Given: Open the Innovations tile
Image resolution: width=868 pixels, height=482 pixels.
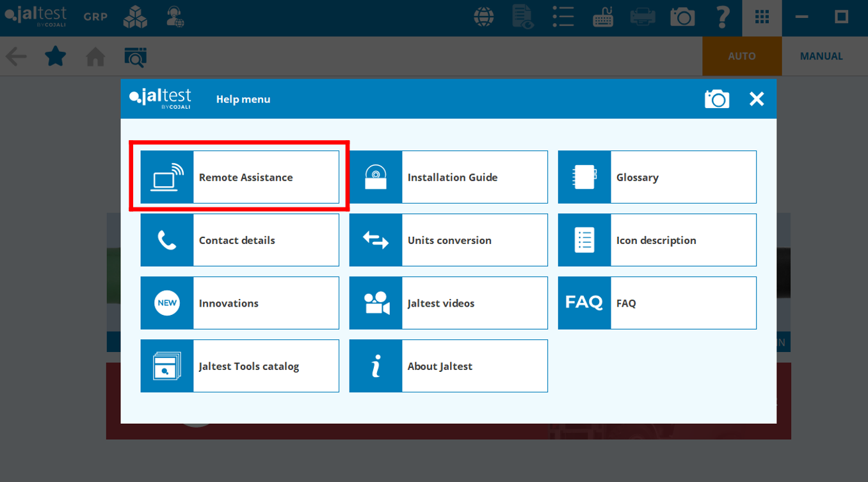Looking at the screenshot, I should [239, 303].
